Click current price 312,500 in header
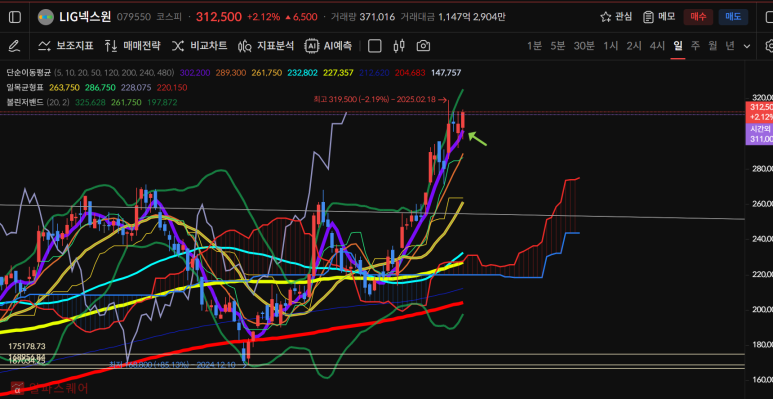This screenshot has height=399, width=773. pyautogui.click(x=219, y=17)
